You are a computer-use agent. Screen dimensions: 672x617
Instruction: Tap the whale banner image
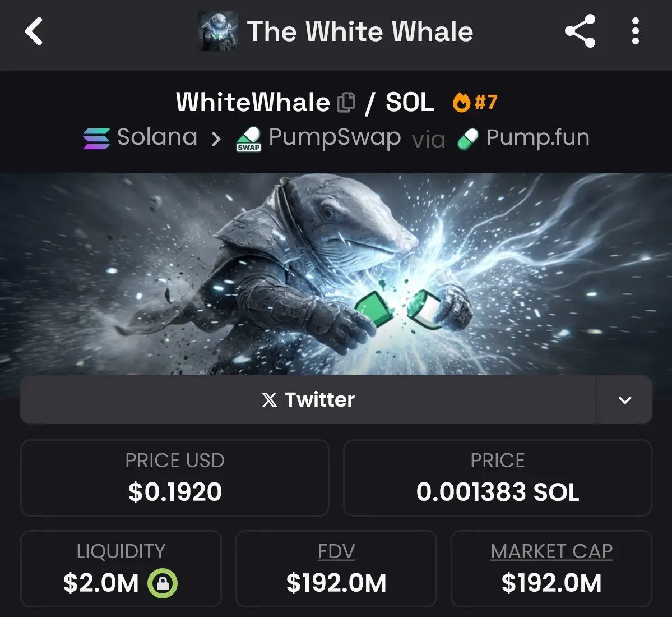[x=336, y=274]
